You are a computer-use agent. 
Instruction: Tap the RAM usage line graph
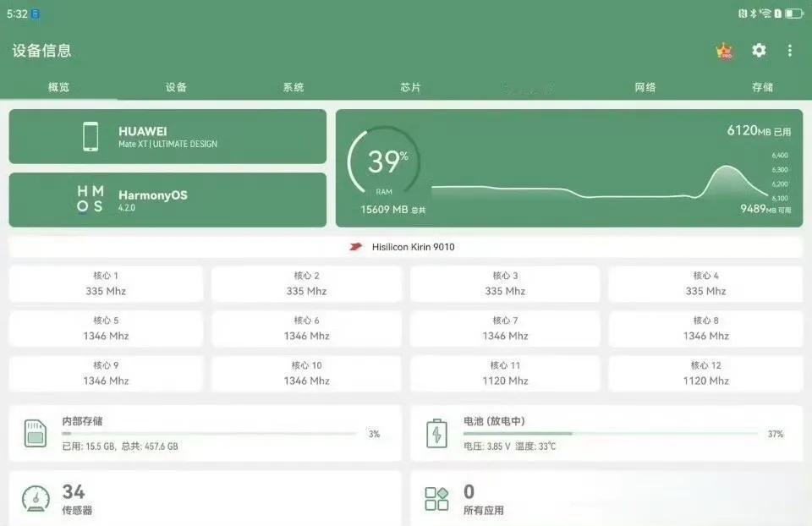(x=600, y=181)
